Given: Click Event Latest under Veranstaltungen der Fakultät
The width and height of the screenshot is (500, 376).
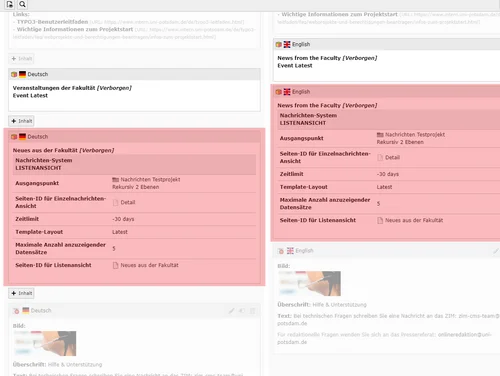Looking at the screenshot, I should pos(30,96).
